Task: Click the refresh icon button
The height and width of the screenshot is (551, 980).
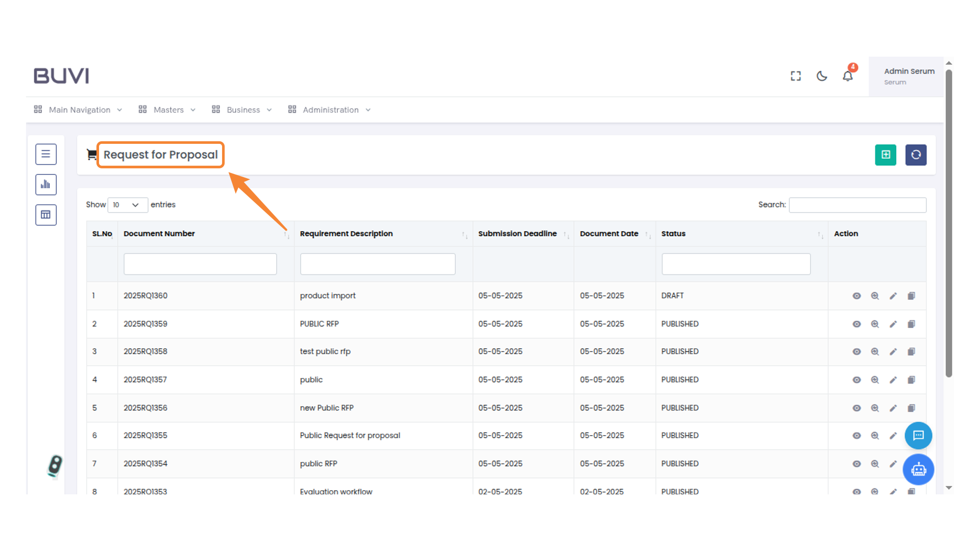Action: click(x=916, y=155)
